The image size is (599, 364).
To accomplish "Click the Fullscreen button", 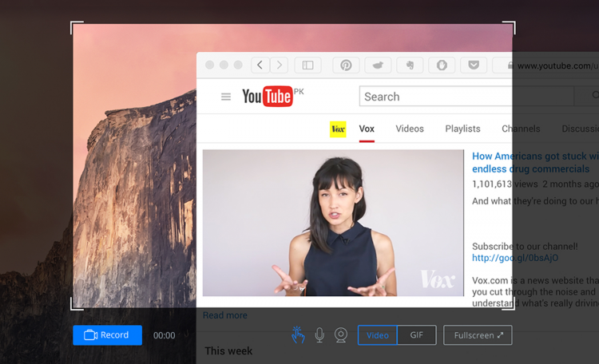I will [x=478, y=335].
